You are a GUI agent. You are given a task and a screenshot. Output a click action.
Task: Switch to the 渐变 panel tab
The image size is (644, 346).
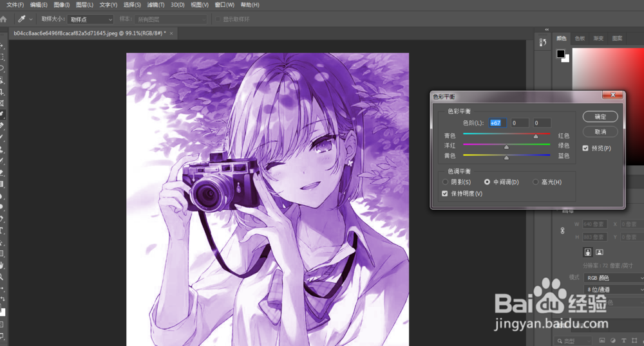(x=598, y=38)
